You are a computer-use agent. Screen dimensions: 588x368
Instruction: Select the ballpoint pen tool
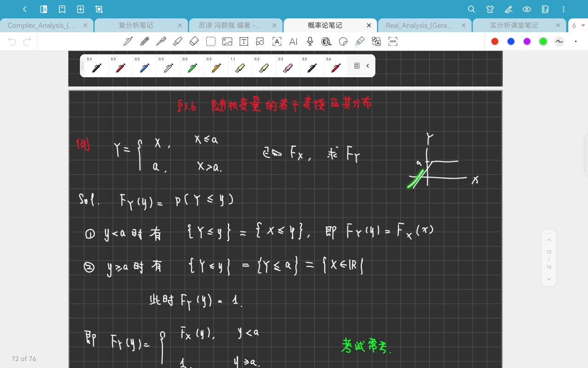161,41
